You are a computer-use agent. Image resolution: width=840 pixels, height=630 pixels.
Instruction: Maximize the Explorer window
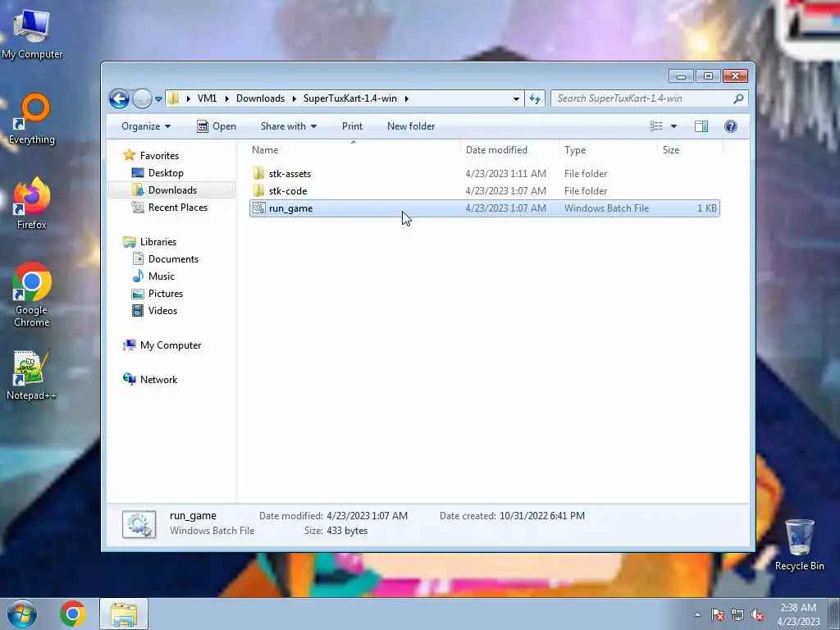point(708,76)
